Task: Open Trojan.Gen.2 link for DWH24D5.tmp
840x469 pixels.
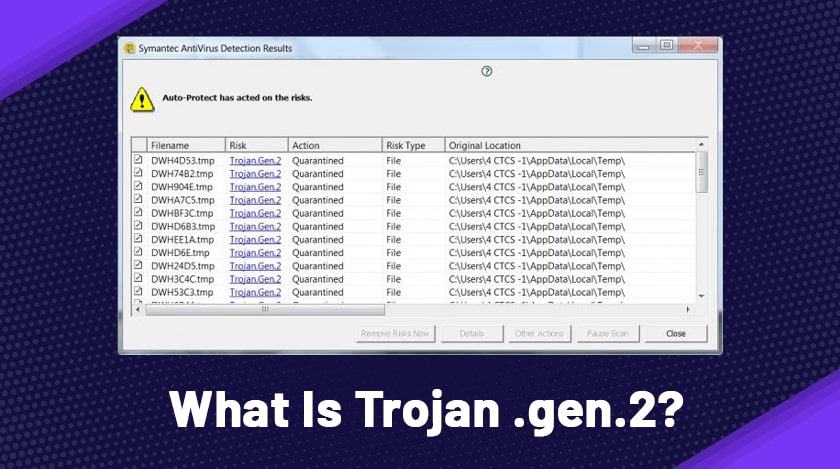Action: click(x=255, y=266)
